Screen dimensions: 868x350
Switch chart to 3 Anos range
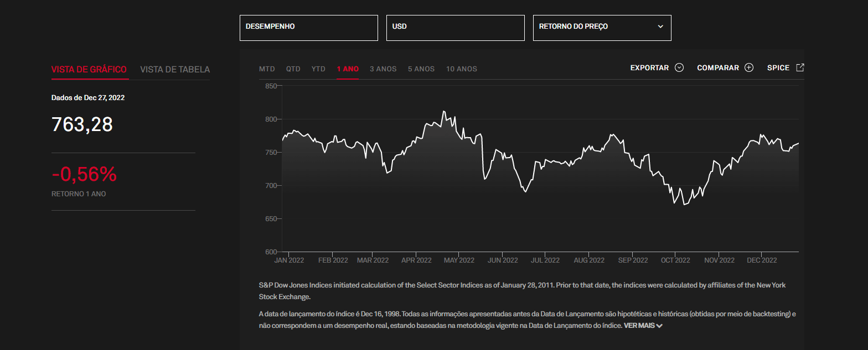click(x=383, y=69)
